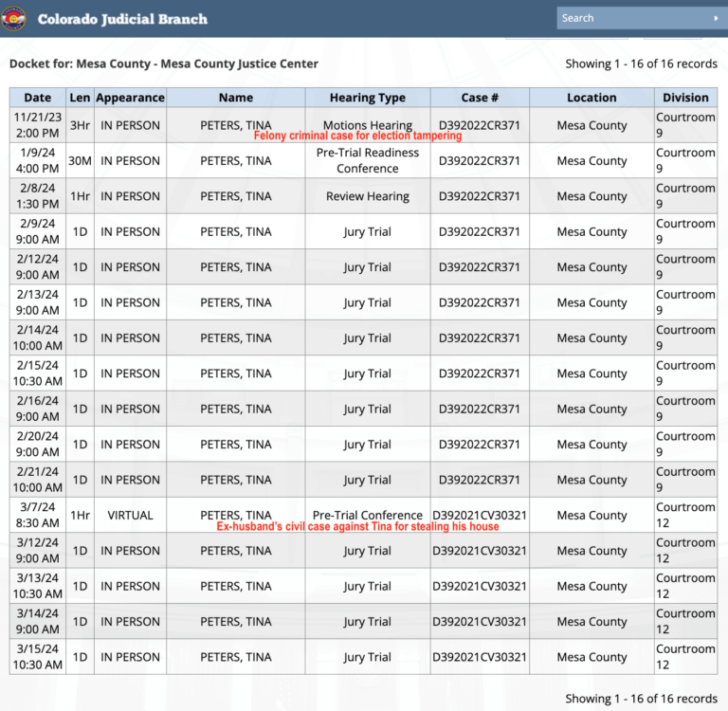Click IN PERSON in the 2/21/24 row
Image resolution: width=728 pixels, height=711 pixels.
(130, 480)
